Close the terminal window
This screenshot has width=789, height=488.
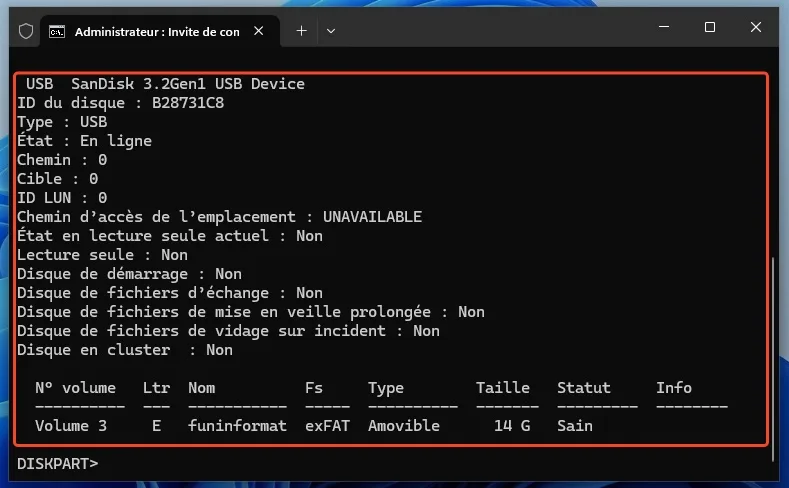click(756, 27)
